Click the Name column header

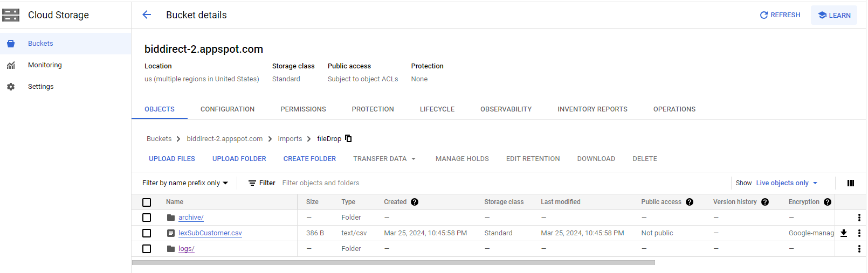[x=175, y=202]
